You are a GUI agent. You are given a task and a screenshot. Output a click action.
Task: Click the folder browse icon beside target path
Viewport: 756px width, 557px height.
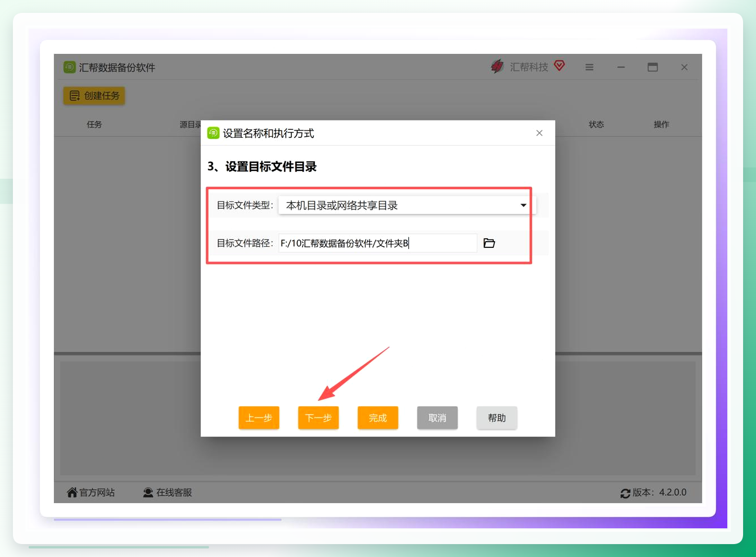[x=489, y=243]
